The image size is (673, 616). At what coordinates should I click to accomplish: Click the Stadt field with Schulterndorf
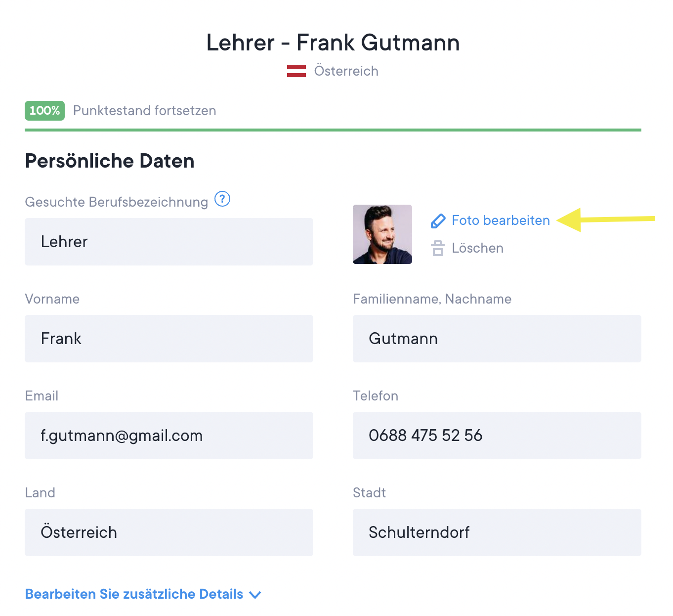(497, 532)
